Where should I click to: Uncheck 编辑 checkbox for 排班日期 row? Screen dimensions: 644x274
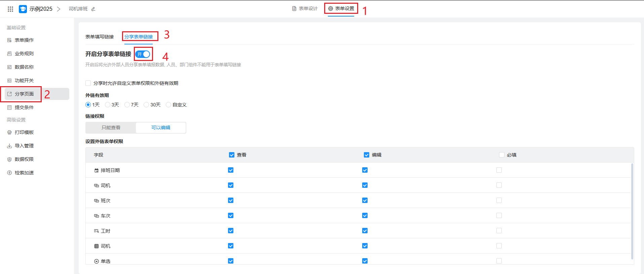point(365,170)
